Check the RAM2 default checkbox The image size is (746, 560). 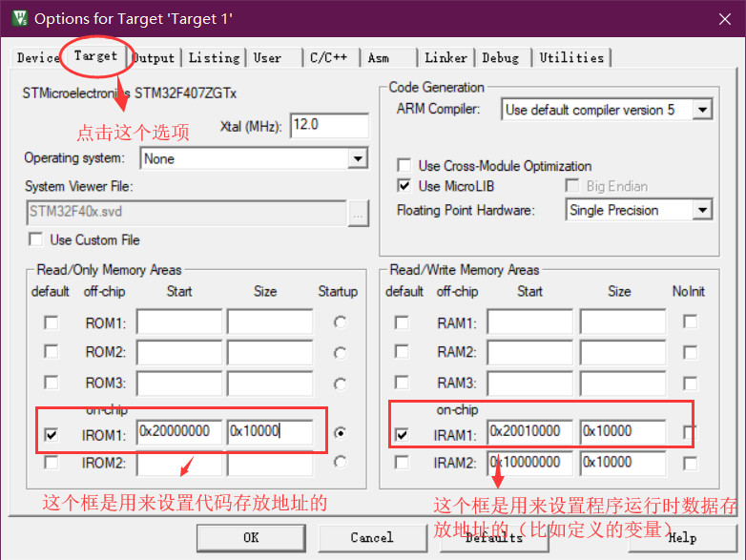402,352
